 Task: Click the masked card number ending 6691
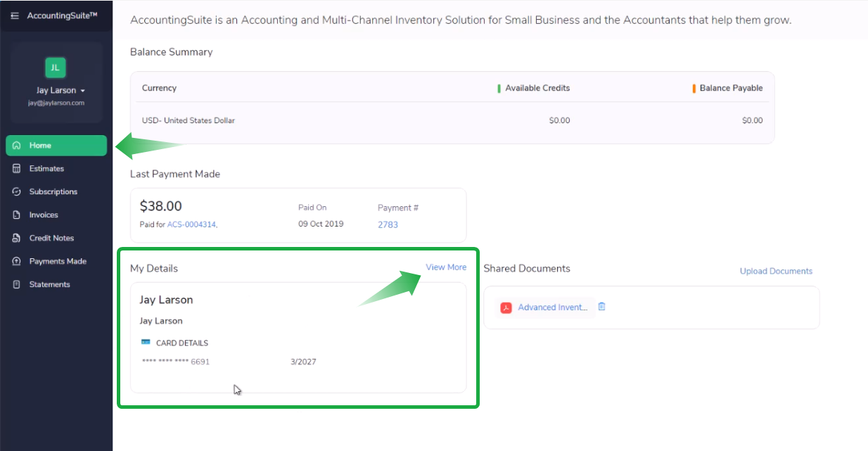[176, 362]
